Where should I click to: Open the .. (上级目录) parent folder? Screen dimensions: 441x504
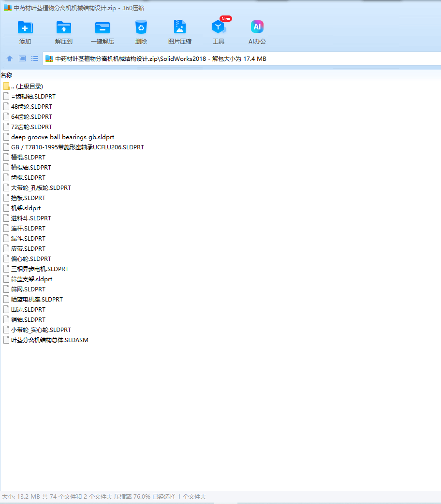tap(27, 86)
